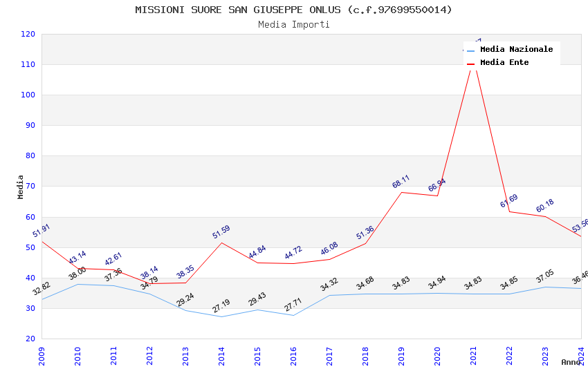The width and height of the screenshot is (588, 380).
Task: Select the year 2015 on the x-axis
Action: [257, 356]
